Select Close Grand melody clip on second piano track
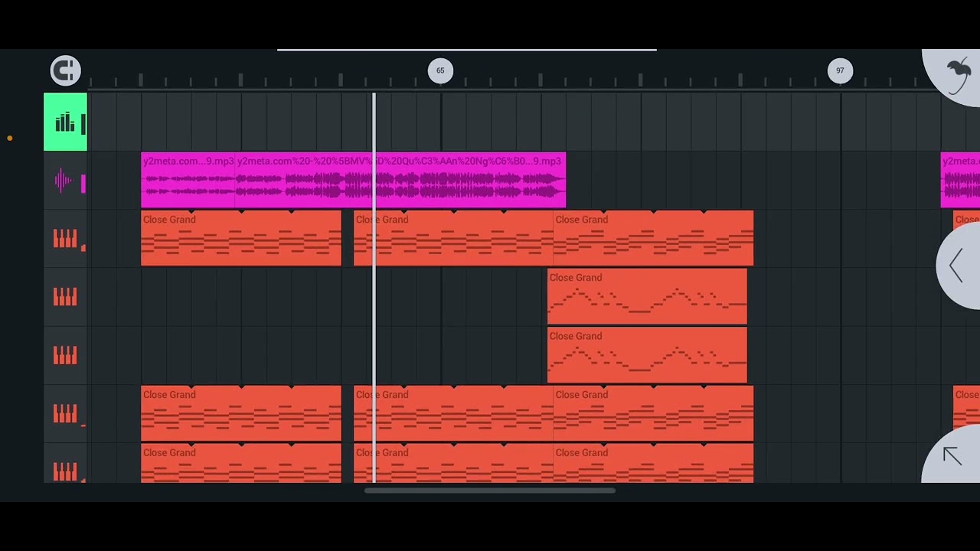Image resolution: width=980 pixels, height=551 pixels. 647,297
